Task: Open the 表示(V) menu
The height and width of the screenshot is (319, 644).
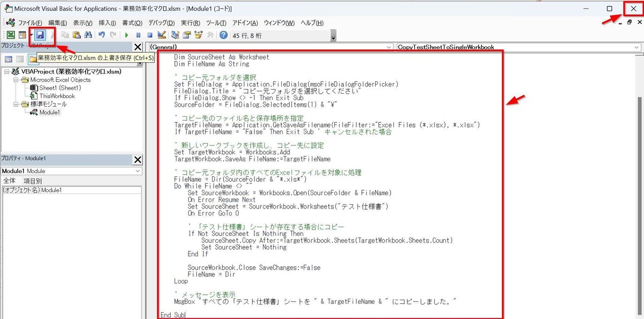Action: coord(83,23)
